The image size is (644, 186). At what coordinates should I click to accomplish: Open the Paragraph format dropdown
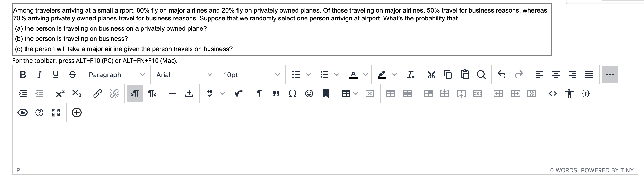(116, 74)
